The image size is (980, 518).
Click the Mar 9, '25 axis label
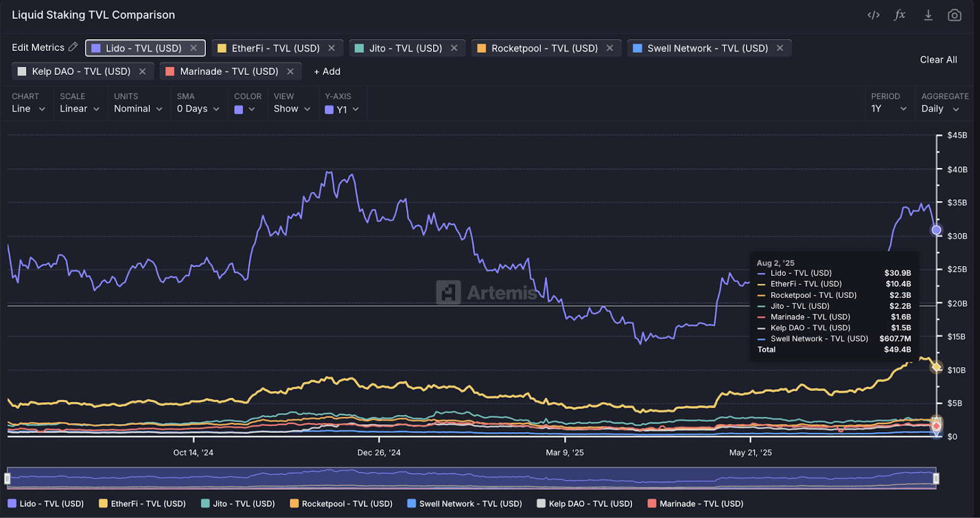coord(565,452)
